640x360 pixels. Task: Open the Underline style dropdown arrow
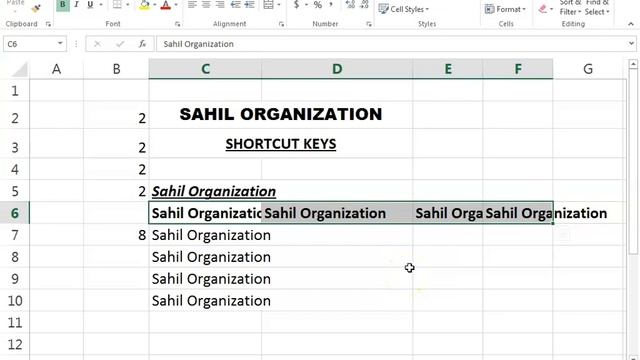101,5
